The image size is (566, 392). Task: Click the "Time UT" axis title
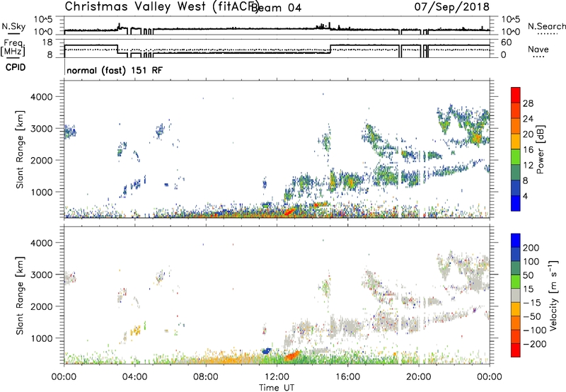point(277,388)
